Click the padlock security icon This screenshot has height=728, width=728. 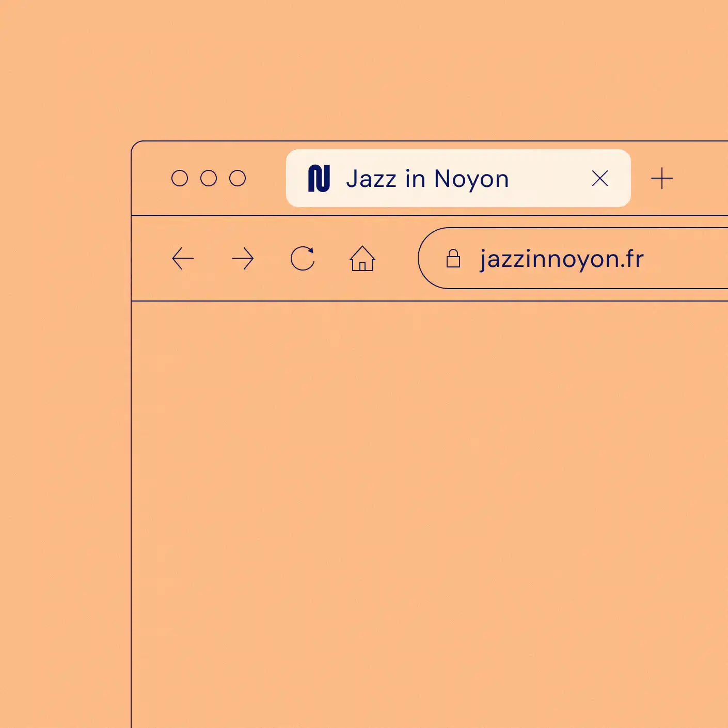tap(453, 258)
